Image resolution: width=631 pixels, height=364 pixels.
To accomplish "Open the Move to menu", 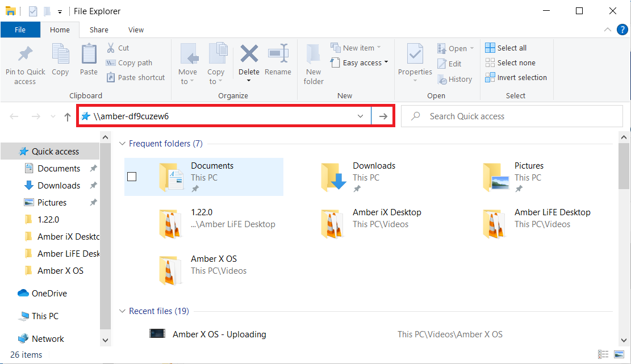I will click(187, 64).
